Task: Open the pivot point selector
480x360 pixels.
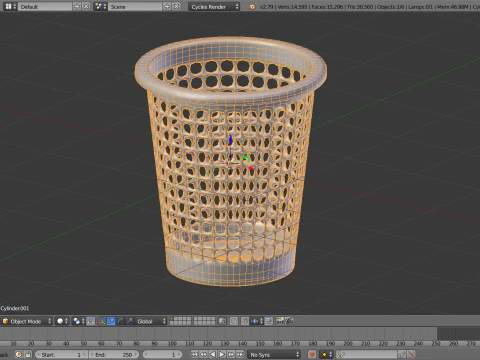Action: point(79,321)
